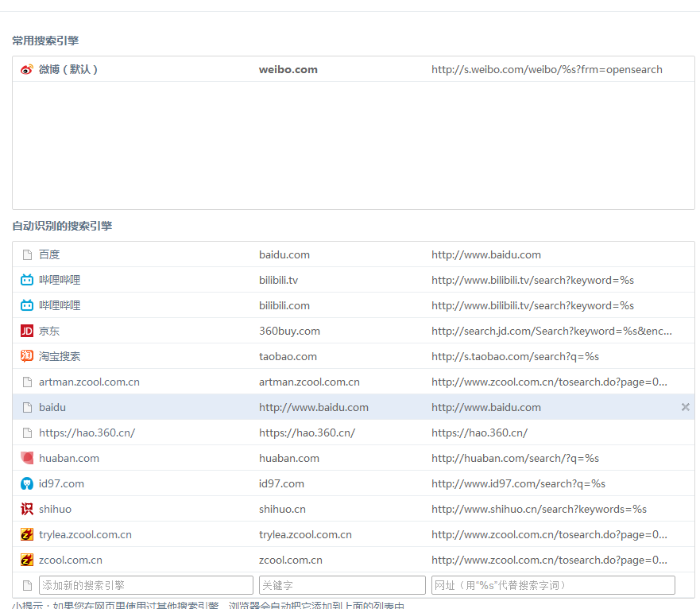Viewport: 700px width, 609px height.
Task: Select 哔哩哔哩 in the bilibili.tv row
Action: coord(60,280)
